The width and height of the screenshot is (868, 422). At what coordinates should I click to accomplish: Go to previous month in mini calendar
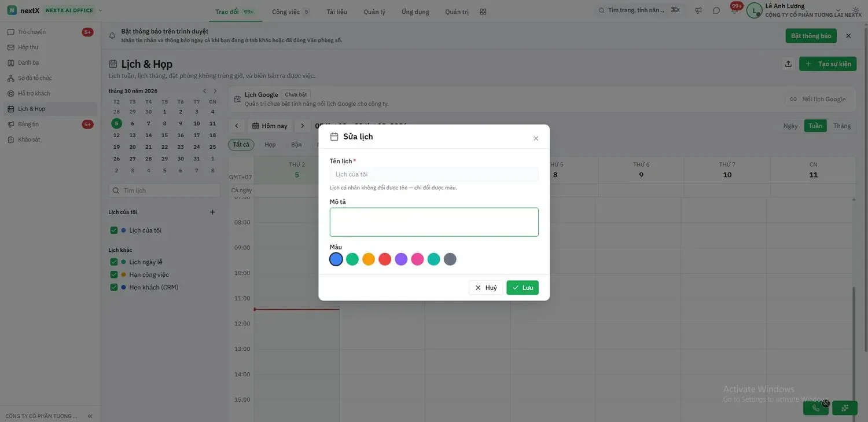point(204,91)
